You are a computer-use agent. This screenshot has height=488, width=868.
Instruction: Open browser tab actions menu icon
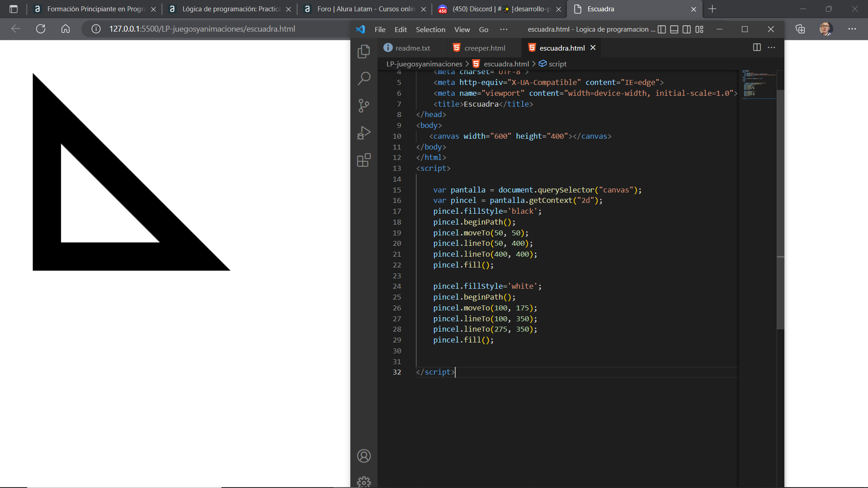pyautogui.click(x=14, y=9)
